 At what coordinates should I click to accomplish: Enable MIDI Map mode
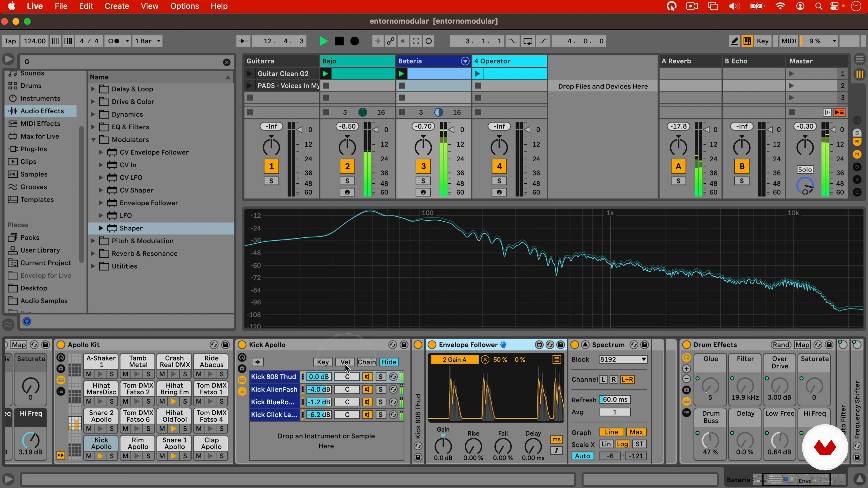tap(788, 41)
